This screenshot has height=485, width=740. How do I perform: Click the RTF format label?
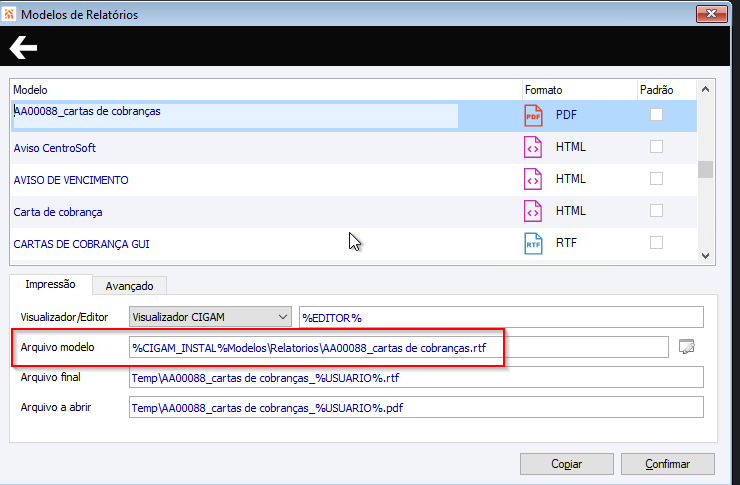coord(566,243)
